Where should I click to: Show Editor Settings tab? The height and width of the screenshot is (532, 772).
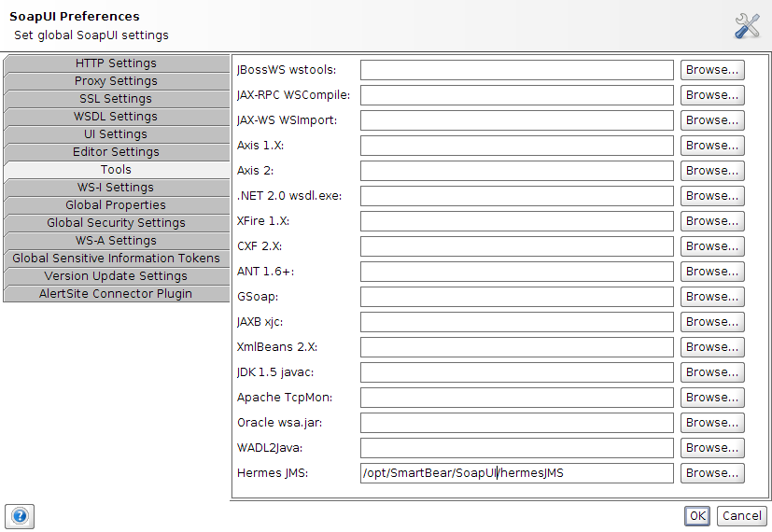click(116, 152)
